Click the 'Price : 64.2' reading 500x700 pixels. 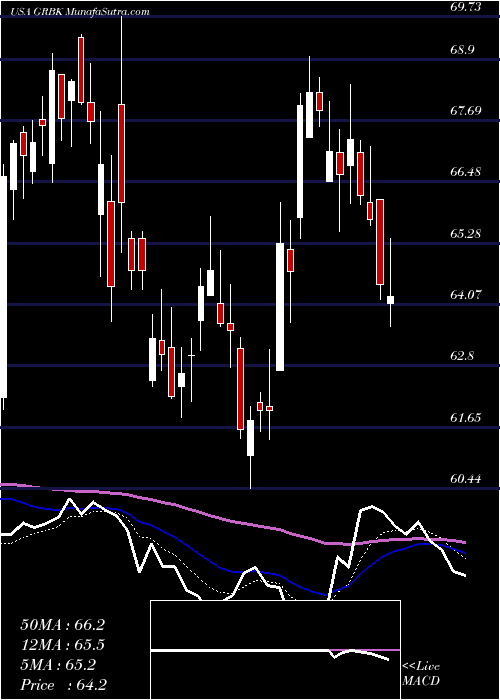[x=63, y=685]
